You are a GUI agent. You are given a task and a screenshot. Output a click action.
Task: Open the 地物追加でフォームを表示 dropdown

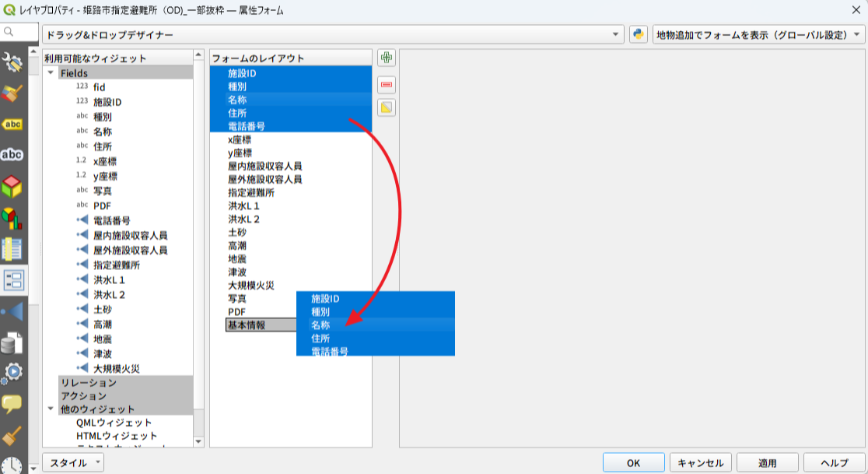pyautogui.click(x=758, y=35)
